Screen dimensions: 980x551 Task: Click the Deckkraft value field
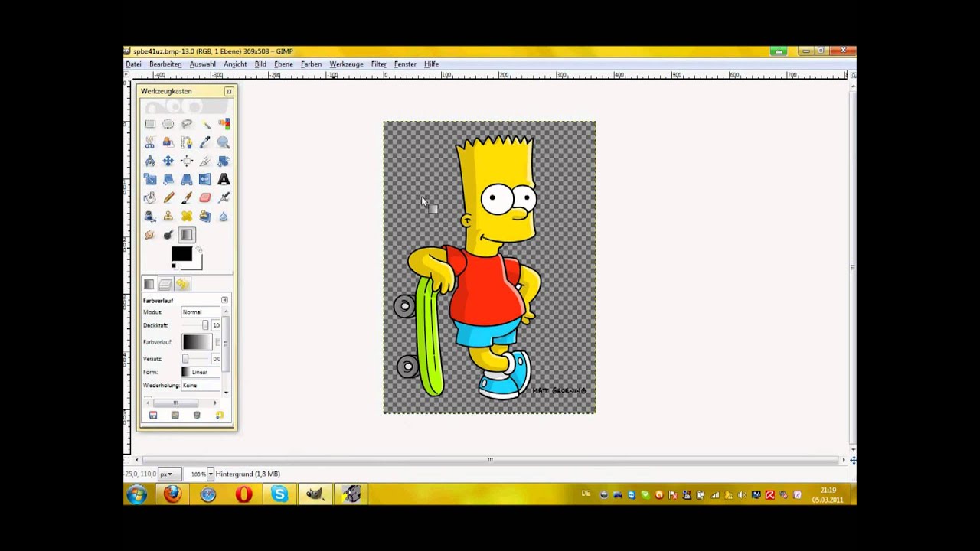[216, 325]
